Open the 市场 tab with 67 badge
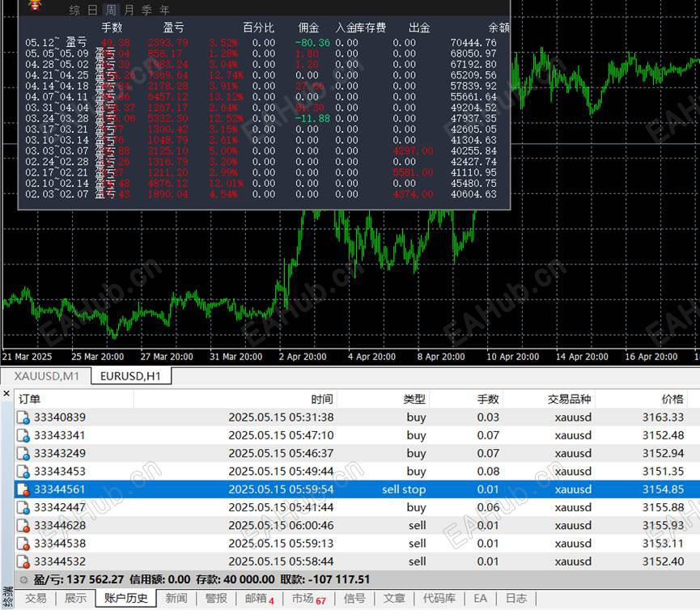The image size is (700, 610). [x=309, y=599]
